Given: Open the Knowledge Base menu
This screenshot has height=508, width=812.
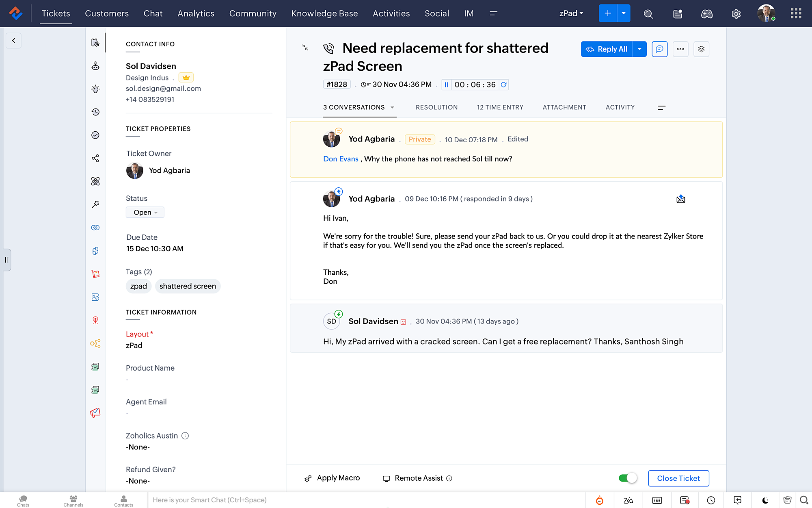Looking at the screenshot, I should coord(324,13).
